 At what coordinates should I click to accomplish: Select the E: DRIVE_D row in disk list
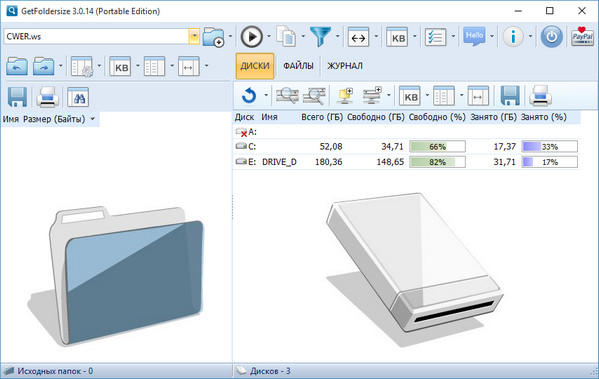pos(407,162)
